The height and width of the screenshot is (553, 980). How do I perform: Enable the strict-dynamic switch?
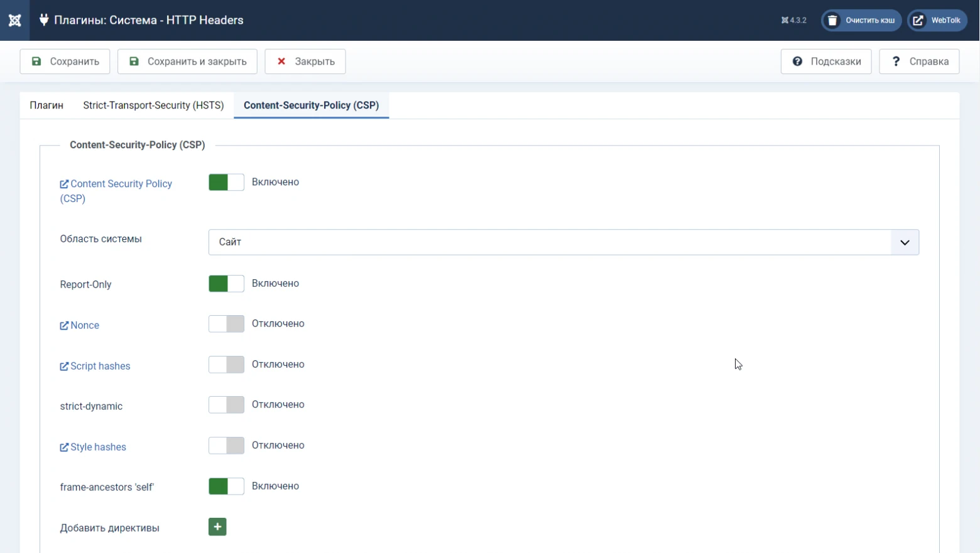coord(226,405)
